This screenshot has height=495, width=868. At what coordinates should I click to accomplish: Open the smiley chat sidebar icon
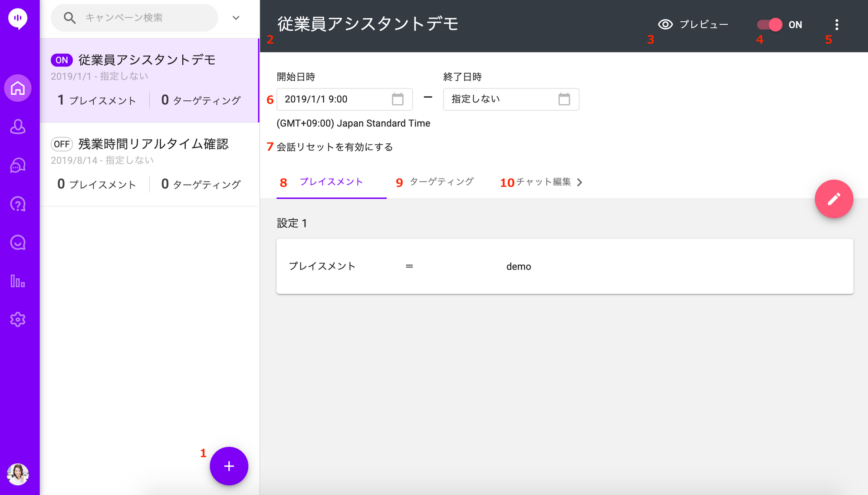pos(18,243)
